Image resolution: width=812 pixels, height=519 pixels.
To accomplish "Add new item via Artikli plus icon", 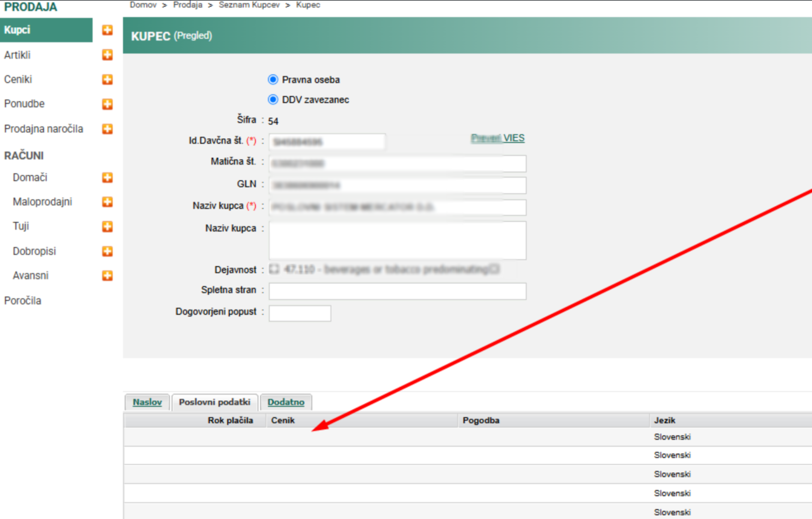I will pos(107,55).
